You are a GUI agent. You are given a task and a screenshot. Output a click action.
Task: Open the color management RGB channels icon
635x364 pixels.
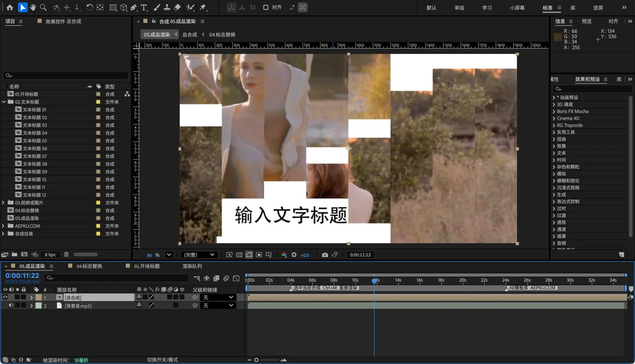284,255
